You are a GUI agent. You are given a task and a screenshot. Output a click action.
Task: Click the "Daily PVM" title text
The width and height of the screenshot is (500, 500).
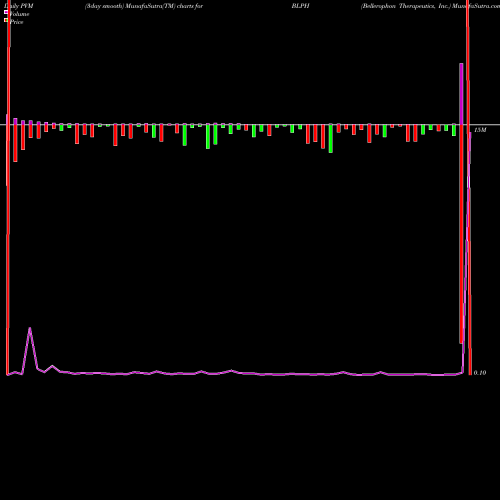click(19, 6)
